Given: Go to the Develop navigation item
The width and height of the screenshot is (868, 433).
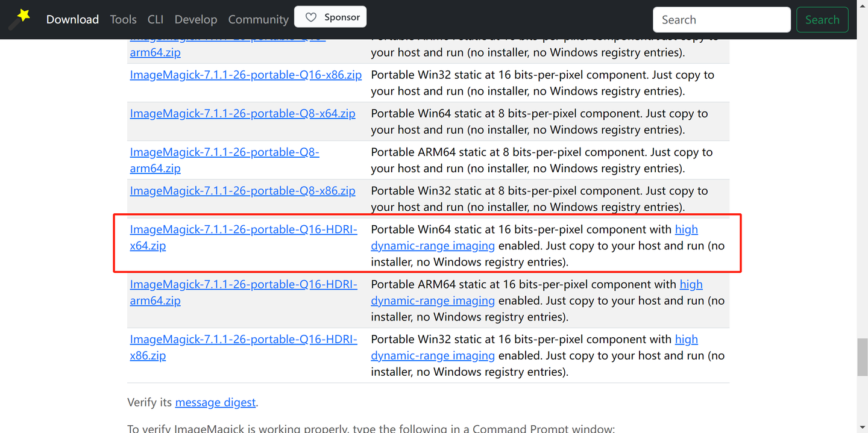Looking at the screenshot, I should [x=195, y=20].
